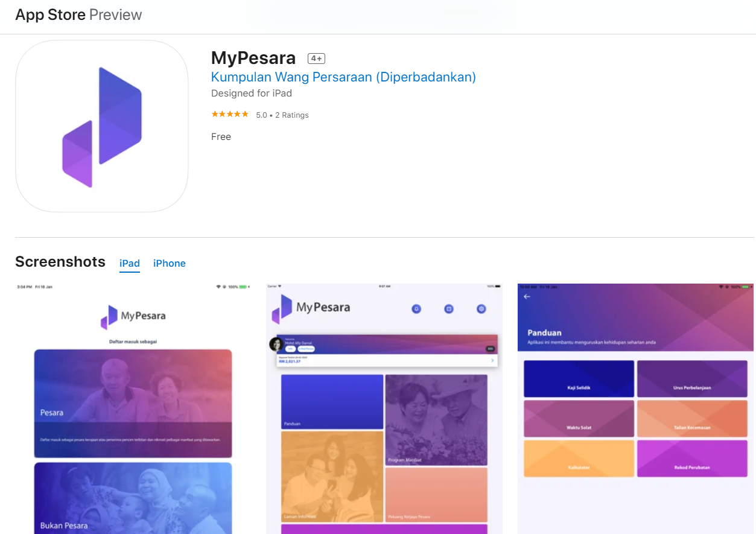
Task: Click the "Free" price label
Action: [x=221, y=137]
